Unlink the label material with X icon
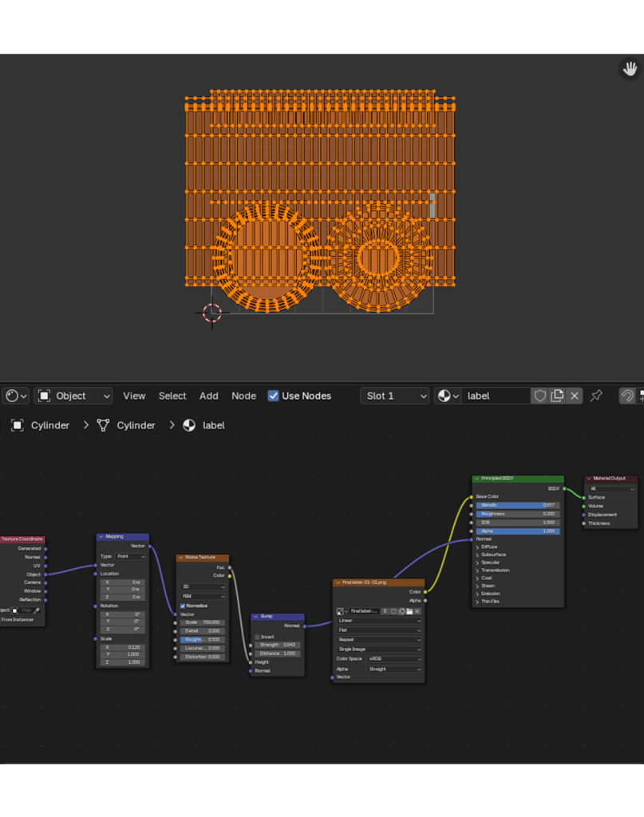 click(x=575, y=396)
